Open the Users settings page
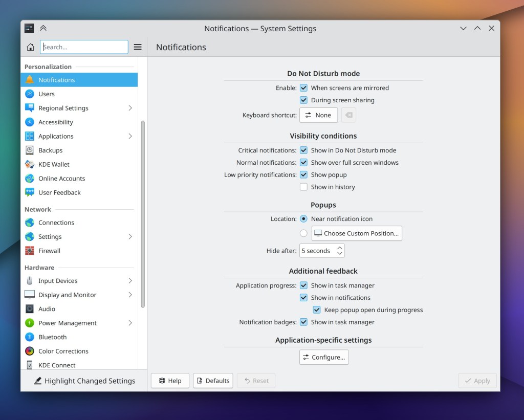Viewport: 524px width, 420px height. pyautogui.click(x=47, y=94)
